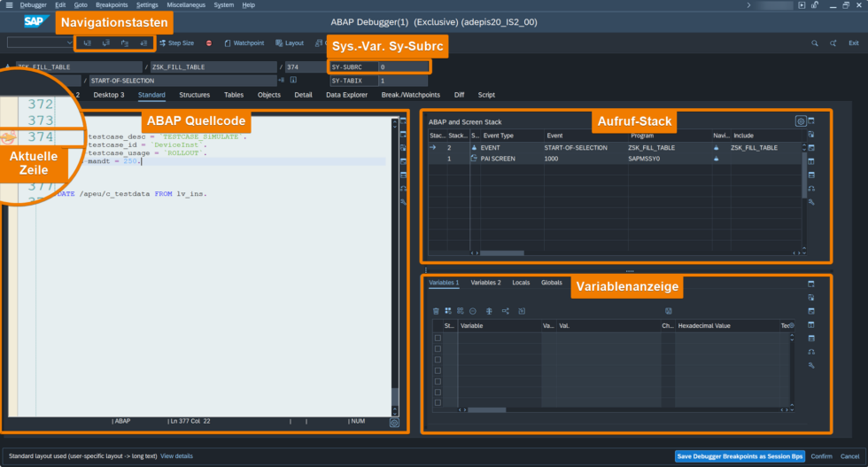This screenshot has width=868, height=467.
Task: Open the Help menu
Action: pyautogui.click(x=249, y=5)
